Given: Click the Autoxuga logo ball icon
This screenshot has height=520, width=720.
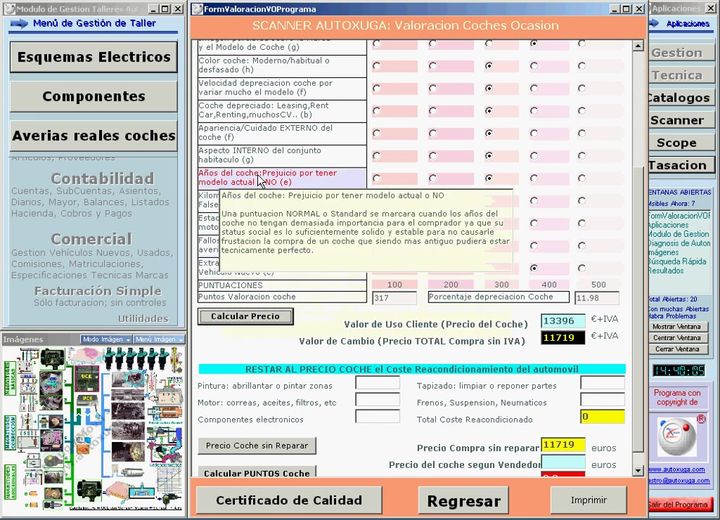Looking at the screenshot, I should coord(677,436).
